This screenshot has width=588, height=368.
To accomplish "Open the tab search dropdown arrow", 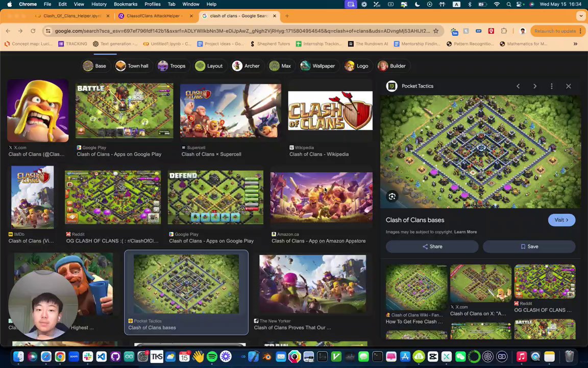I will pyautogui.click(x=580, y=16).
